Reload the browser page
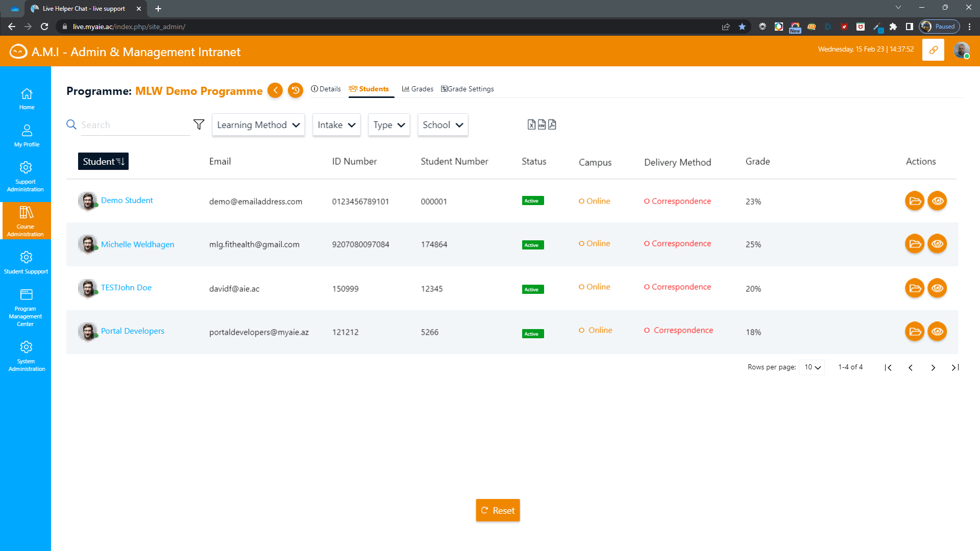The width and height of the screenshot is (980, 551). [44, 27]
